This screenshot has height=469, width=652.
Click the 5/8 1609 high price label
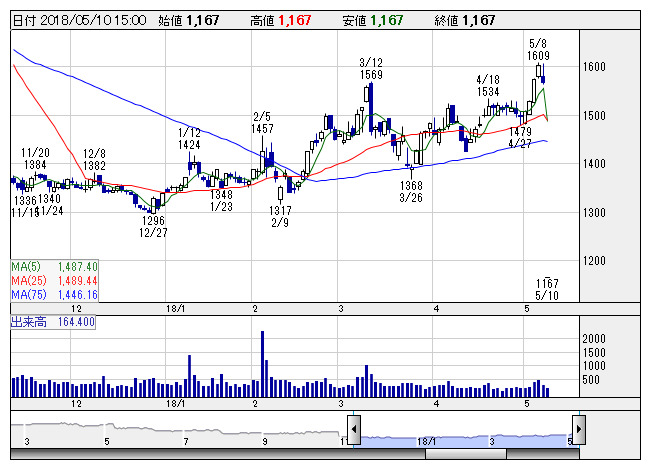pyautogui.click(x=538, y=50)
